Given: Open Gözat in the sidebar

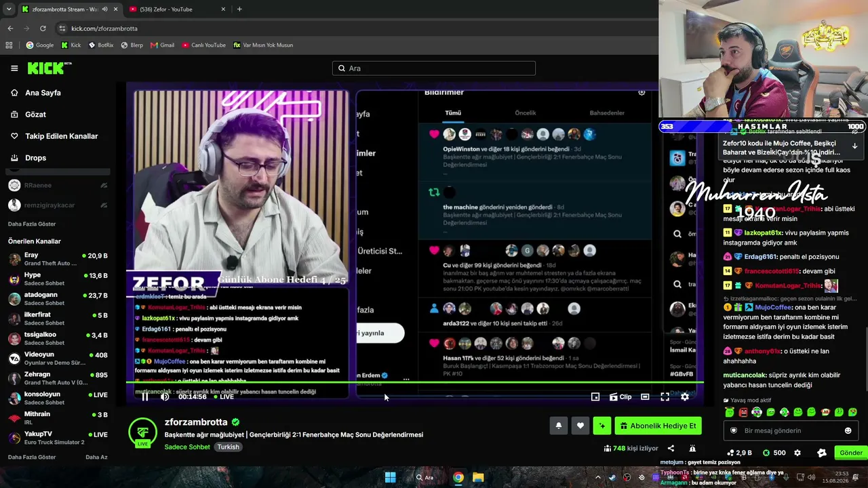Looking at the screenshot, I should (35, 115).
